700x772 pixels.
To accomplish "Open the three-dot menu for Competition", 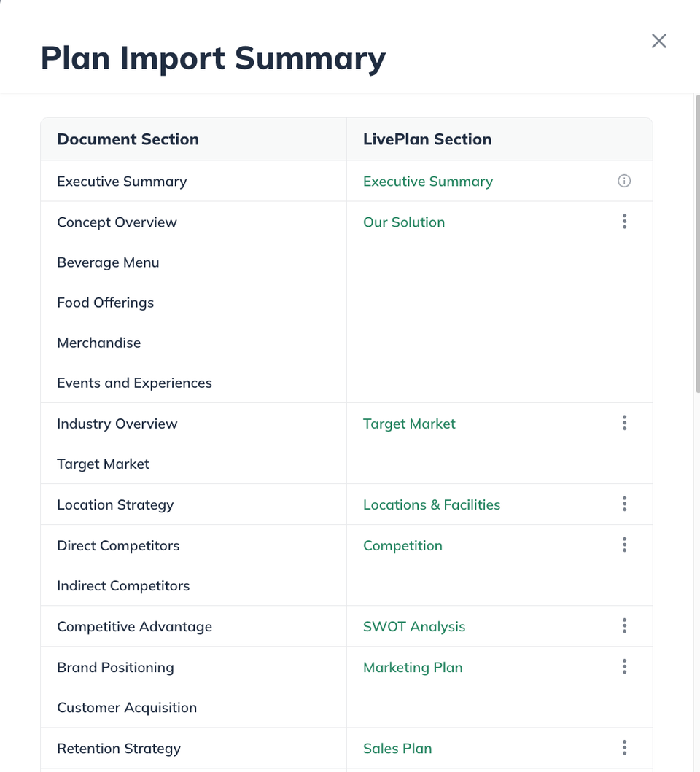I will pyautogui.click(x=624, y=545).
